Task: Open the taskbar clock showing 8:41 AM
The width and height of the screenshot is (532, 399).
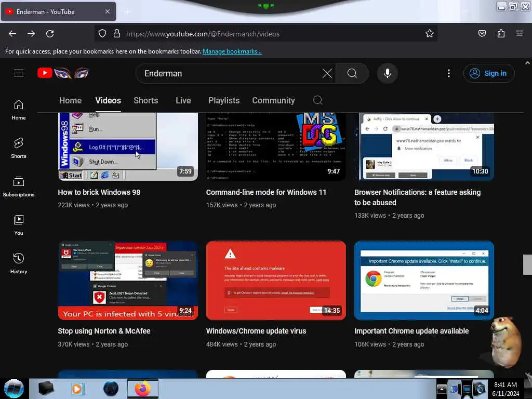Action: coord(506,389)
